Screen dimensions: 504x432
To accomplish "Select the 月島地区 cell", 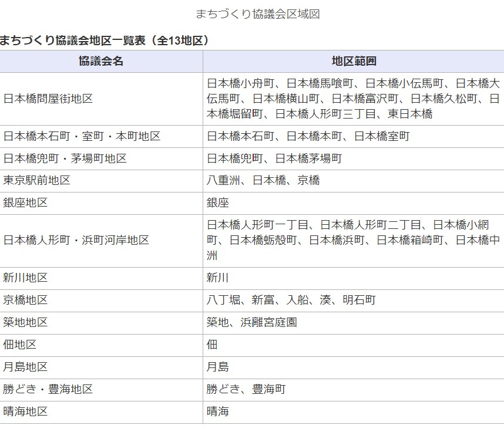I will [26, 367].
